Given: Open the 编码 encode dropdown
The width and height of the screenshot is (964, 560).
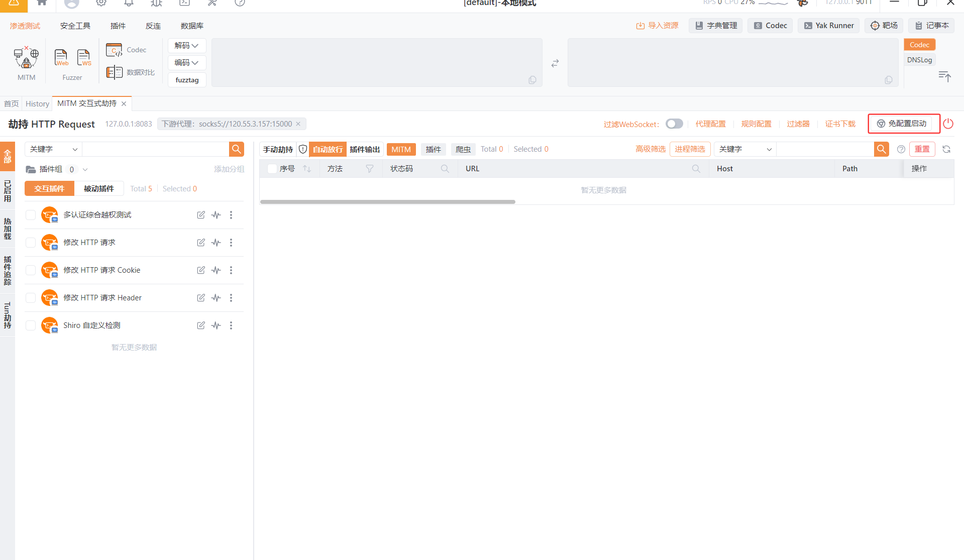Looking at the screenshot, I should tap(186, 63).
